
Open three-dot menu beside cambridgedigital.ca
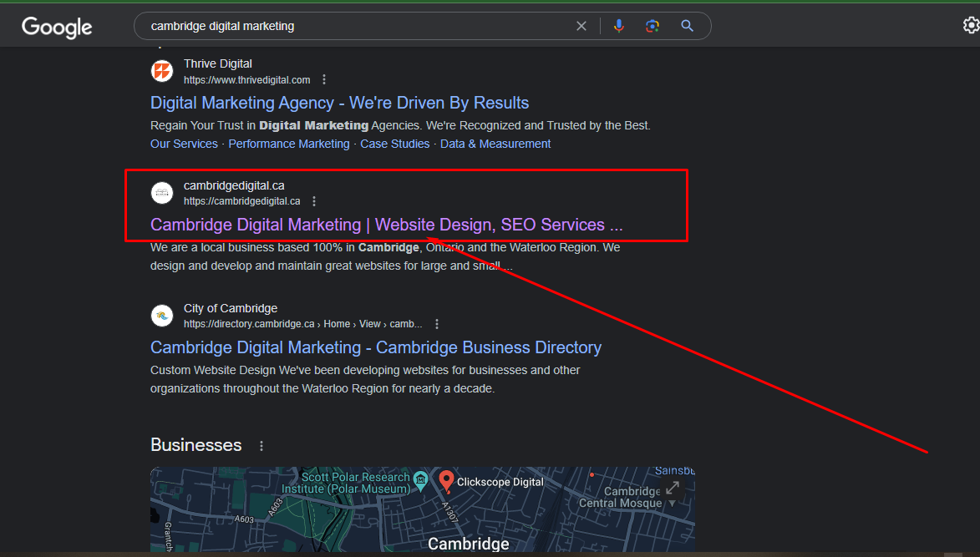[313, 200]
